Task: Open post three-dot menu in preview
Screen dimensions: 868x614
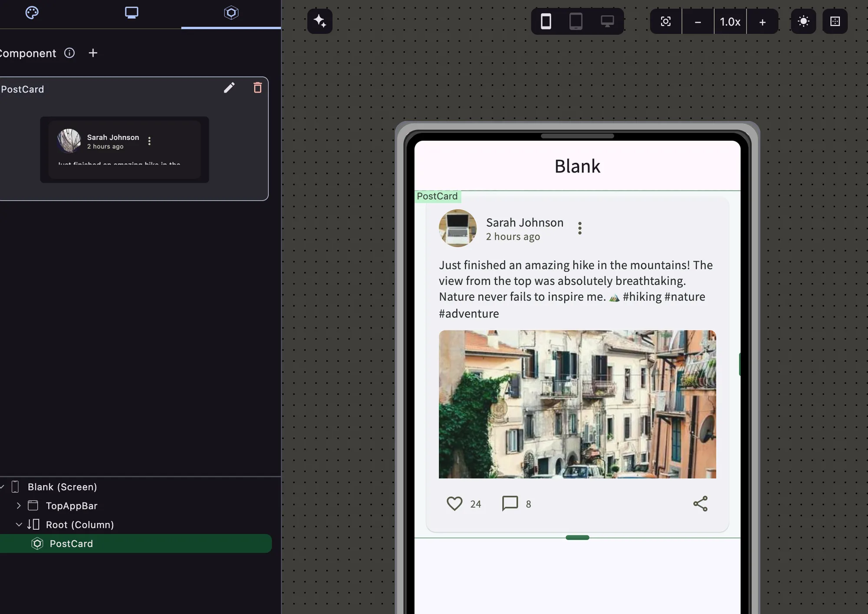Action: coord(580,228)
